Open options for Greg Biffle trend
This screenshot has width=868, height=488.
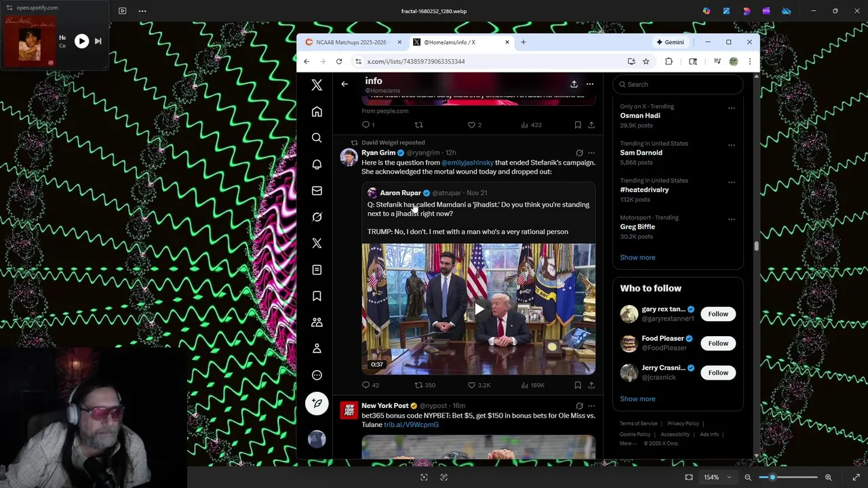pos(731,220)
